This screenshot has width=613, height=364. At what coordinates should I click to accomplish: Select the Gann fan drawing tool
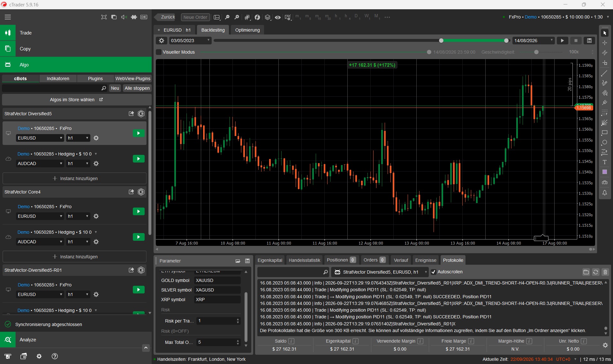coord(604,123)
